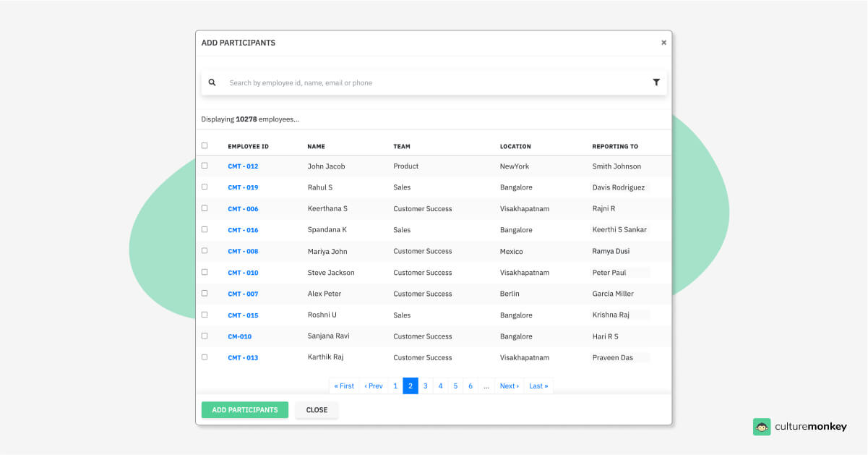The height and width of the screenshot is (455, 868).
Task: Click the name John Jacob
Action: (326, 166)
